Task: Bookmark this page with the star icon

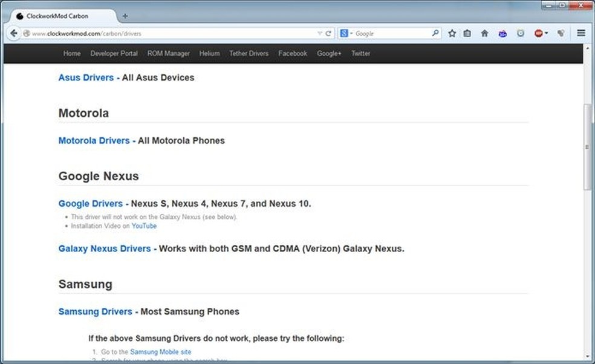Action: point(452,34)
